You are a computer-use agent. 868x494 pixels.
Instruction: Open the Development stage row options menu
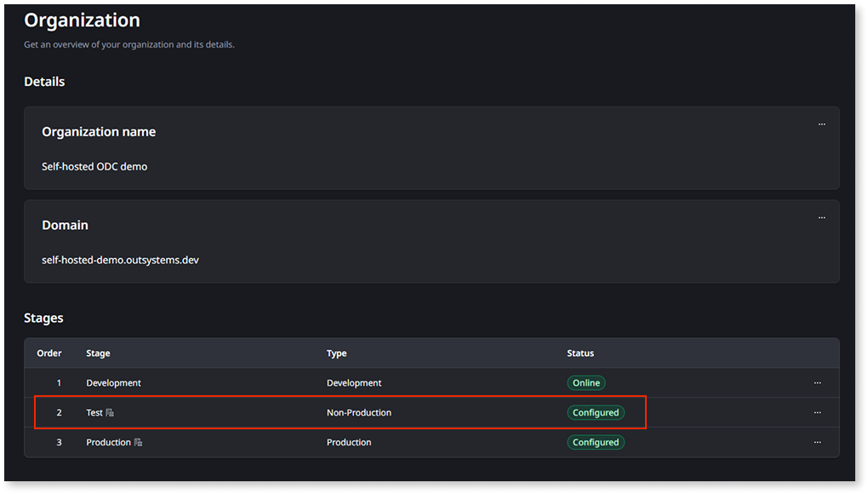tap(817, 382)
